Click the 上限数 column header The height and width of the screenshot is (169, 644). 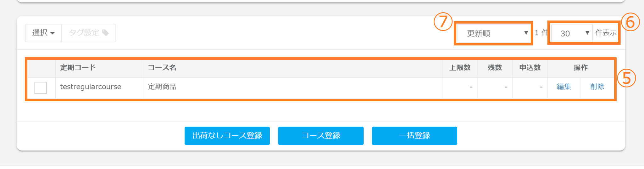click(460, 68)
